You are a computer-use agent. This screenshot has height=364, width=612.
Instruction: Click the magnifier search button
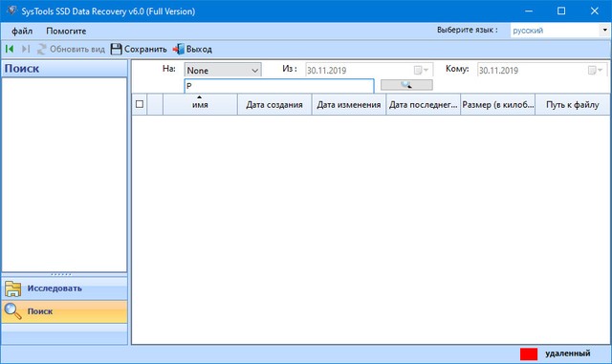coord(406,85)
